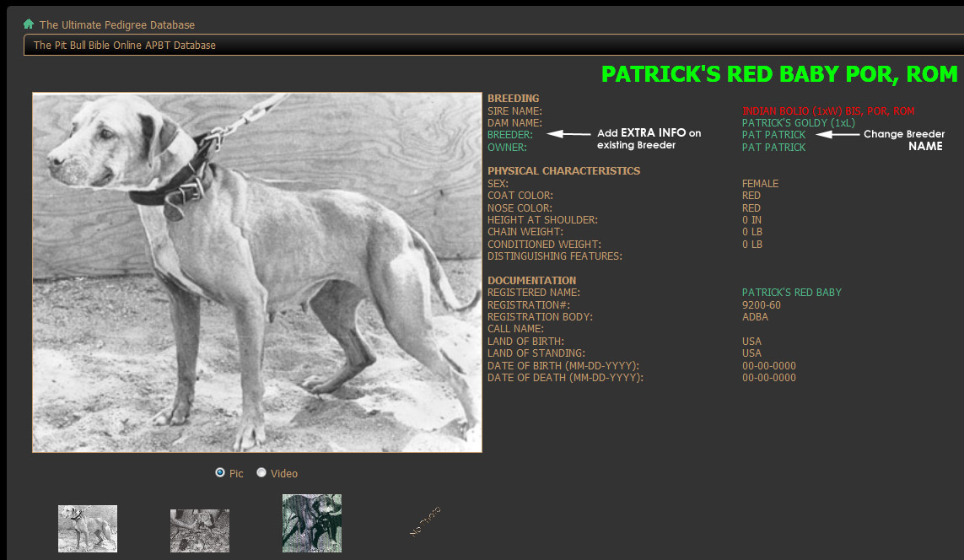Click owner name PAT PATRICK
964x560 pixels.
pyautogui.click(x=773, y=148)
